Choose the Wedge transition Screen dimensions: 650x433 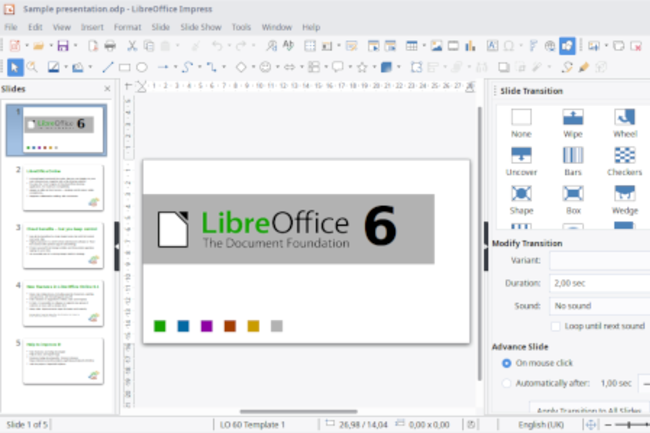pos(624,200)
